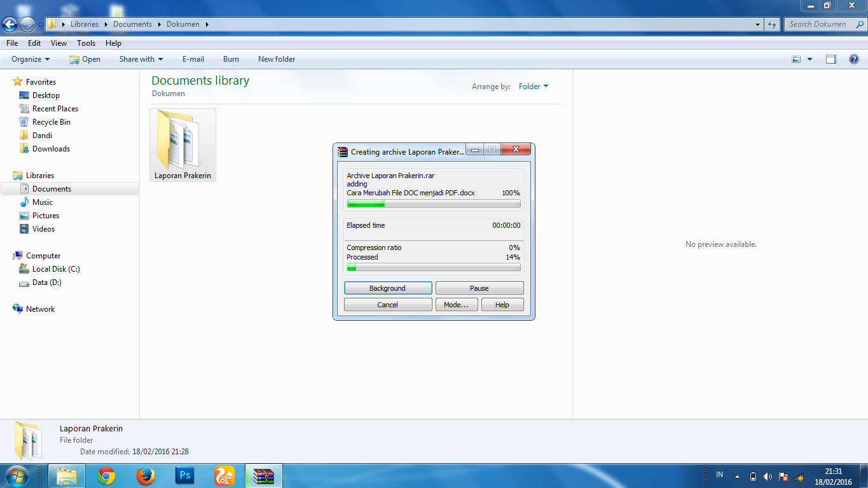Click the New folder button
Screen dimensions: 868x488
click(277, 59)
